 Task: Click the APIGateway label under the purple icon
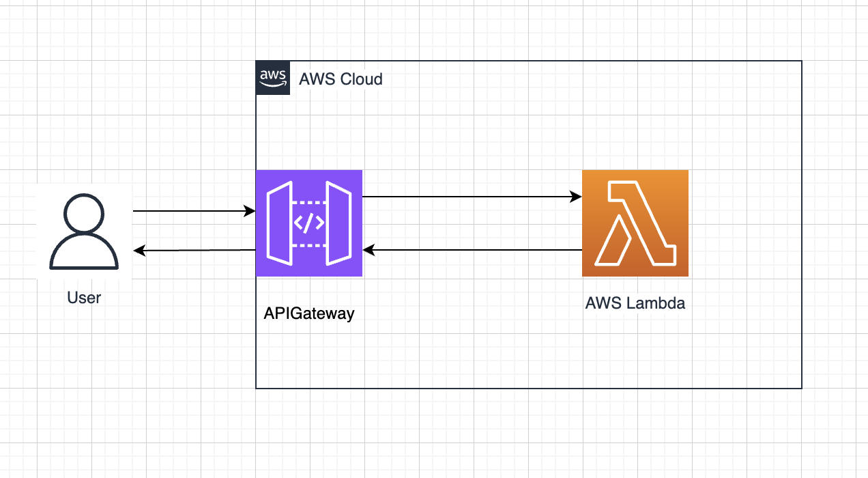(x=309, y=313)
